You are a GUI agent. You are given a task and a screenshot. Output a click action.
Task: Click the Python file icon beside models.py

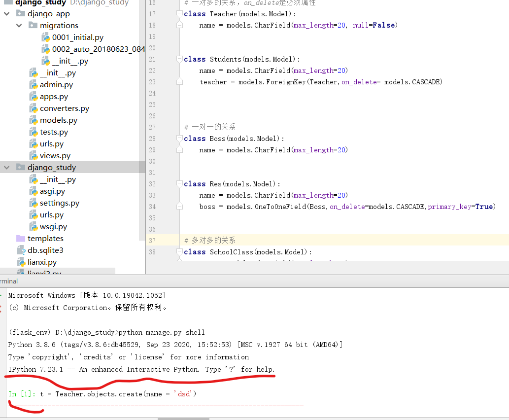[x=34, y=120]
